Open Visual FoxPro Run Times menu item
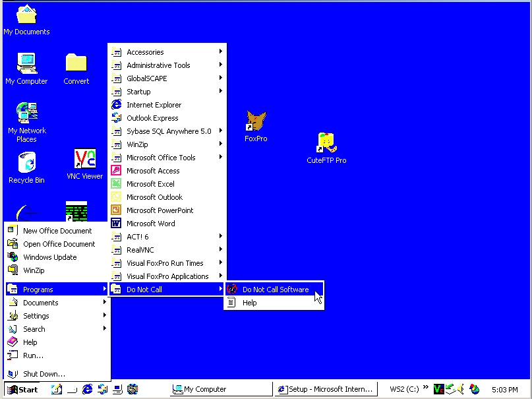 (167, 262)
